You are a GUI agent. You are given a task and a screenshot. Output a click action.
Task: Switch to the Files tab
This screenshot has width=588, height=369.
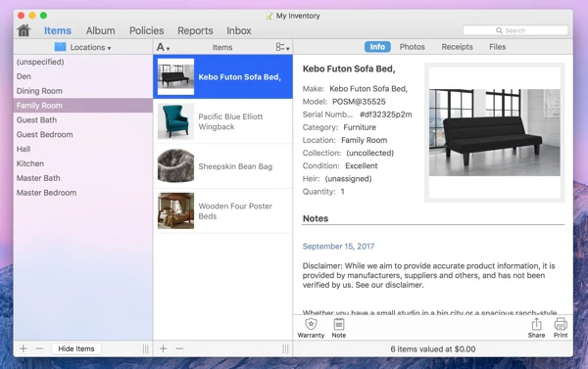click(x=497, y=47)
